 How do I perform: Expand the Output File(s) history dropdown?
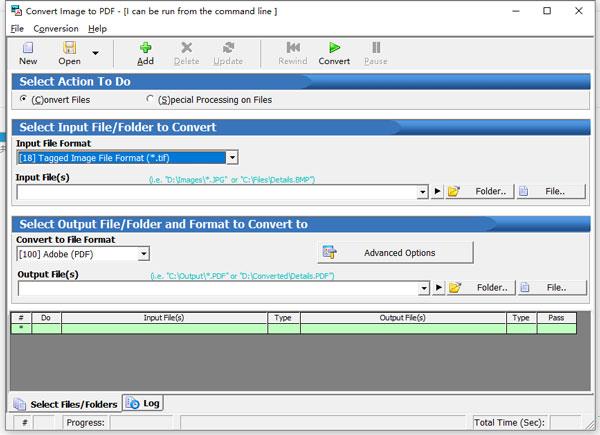tap(424, 288)
